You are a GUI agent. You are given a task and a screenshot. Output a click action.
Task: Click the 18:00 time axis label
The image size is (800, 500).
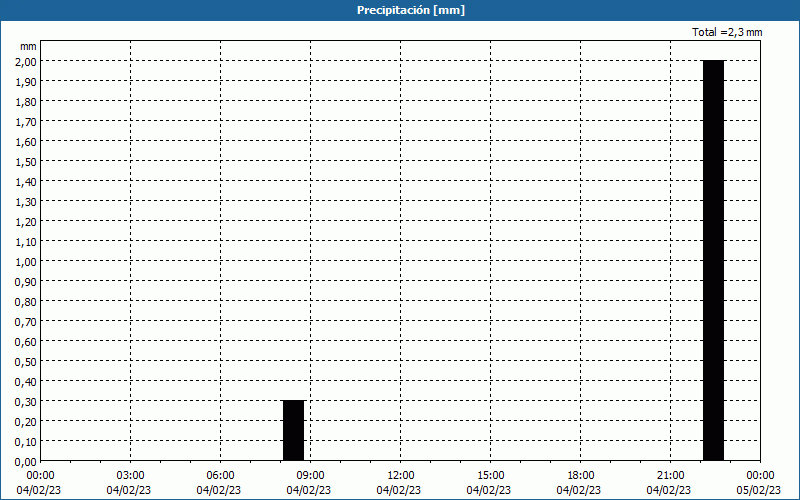(581, 476)
